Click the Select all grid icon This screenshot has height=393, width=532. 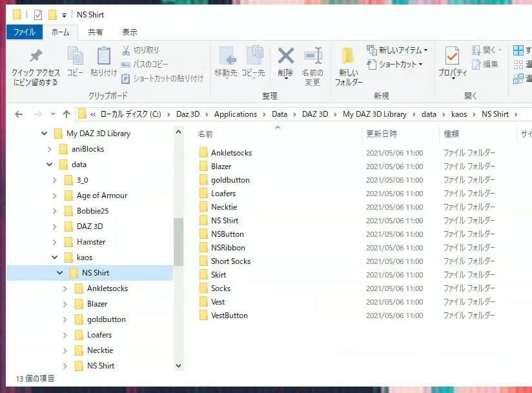(518, 50)
